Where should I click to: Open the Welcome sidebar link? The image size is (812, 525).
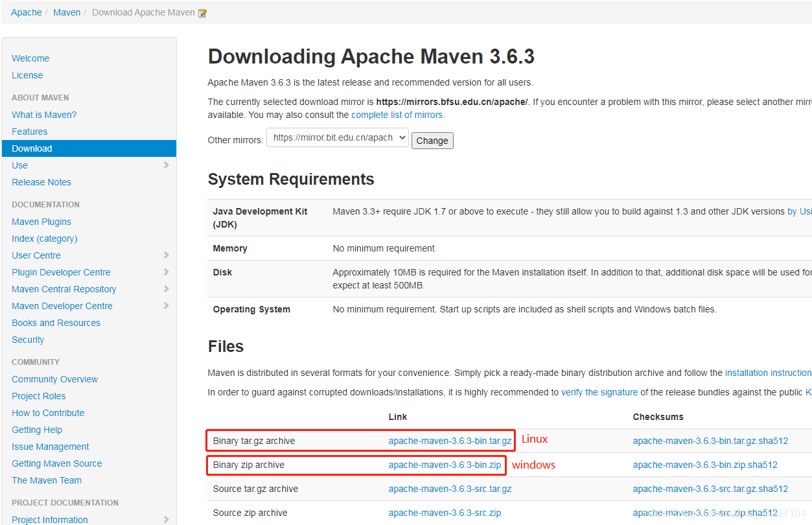tap(30, 58)
